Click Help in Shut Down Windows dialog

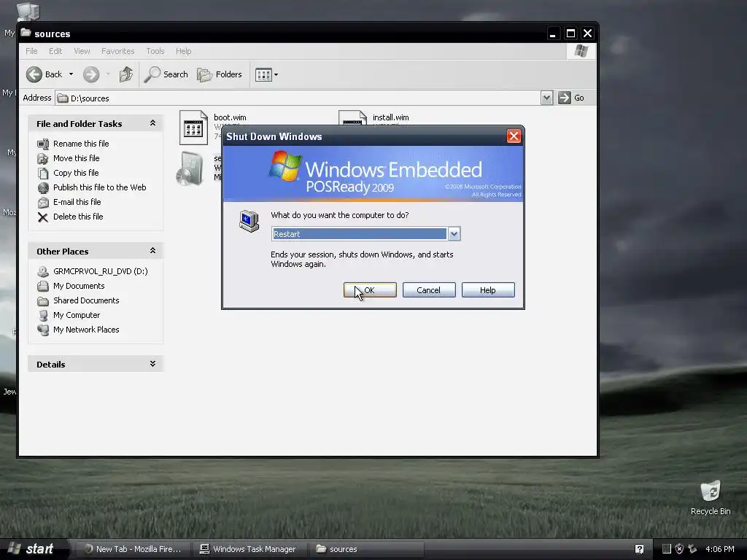coord(488,290)
